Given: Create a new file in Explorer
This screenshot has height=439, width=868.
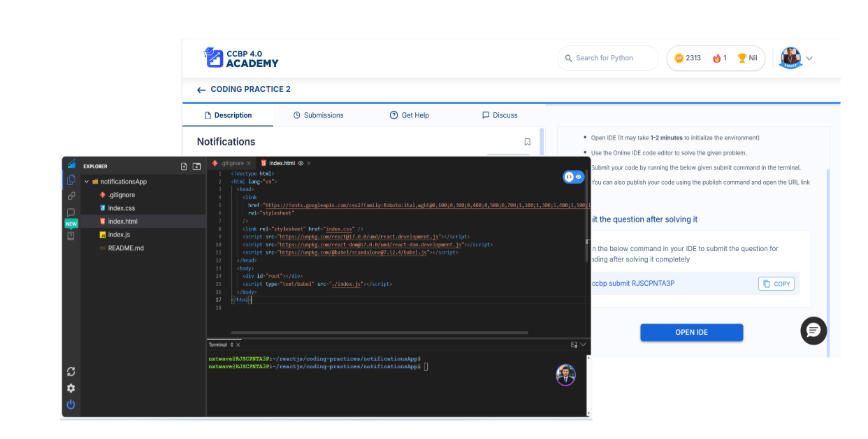Looking at the screenshot, I should (x=184, y=166).
